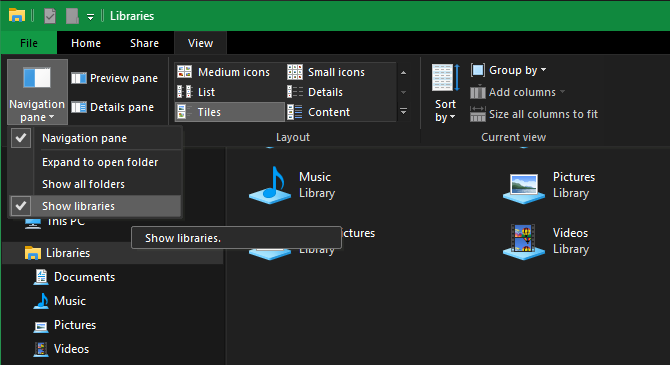Switch to the Home ribbon tab
This screenshot has width=670, height=365.
[86, 43]
